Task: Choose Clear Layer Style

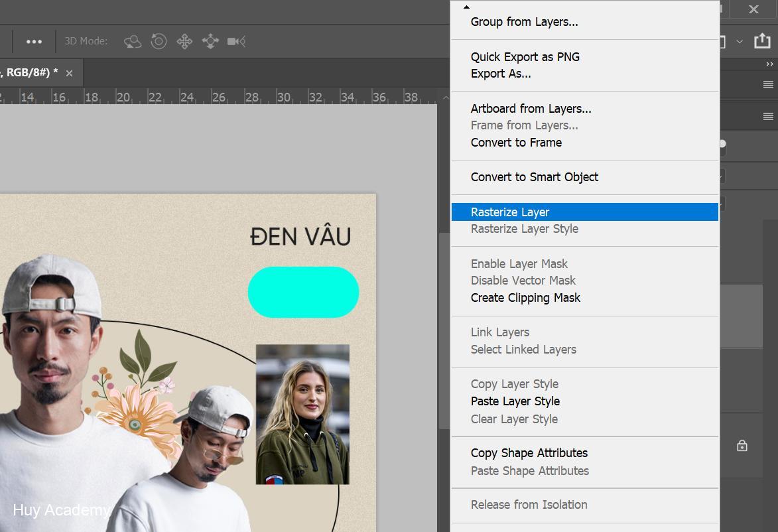Action: 584,419
